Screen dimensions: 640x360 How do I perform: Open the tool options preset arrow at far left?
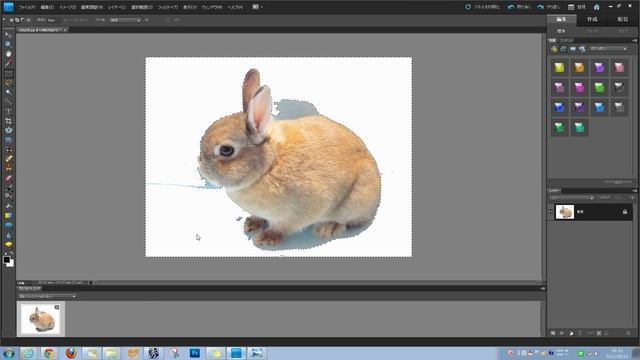coord(4,20)
